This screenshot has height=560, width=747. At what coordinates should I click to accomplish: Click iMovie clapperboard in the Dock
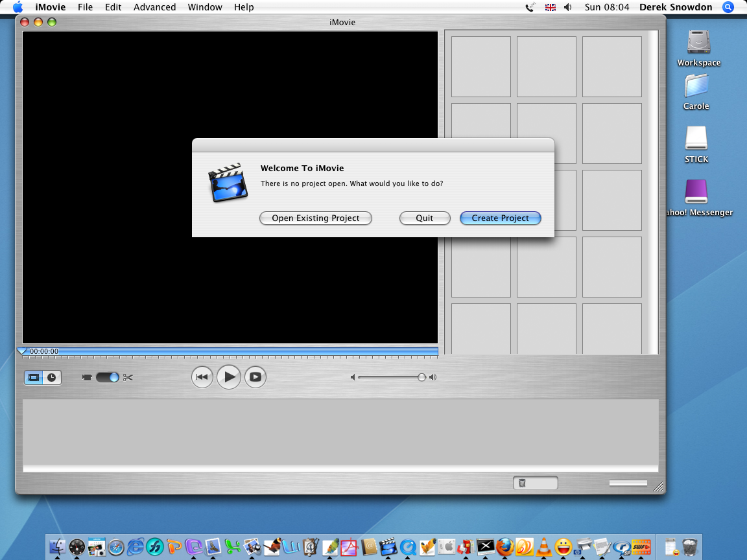pyautogui.click(x=388, y=546)
